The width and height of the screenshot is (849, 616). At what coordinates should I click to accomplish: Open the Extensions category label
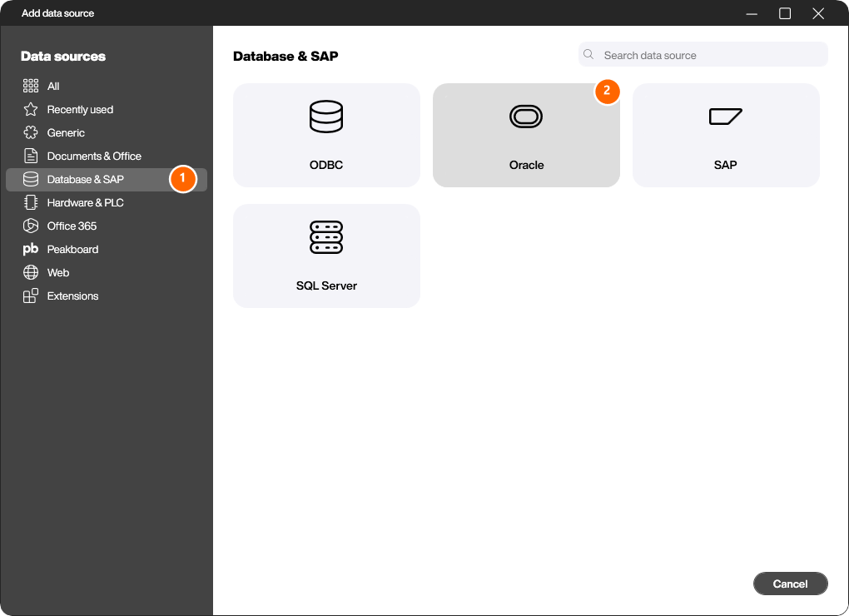72,296
